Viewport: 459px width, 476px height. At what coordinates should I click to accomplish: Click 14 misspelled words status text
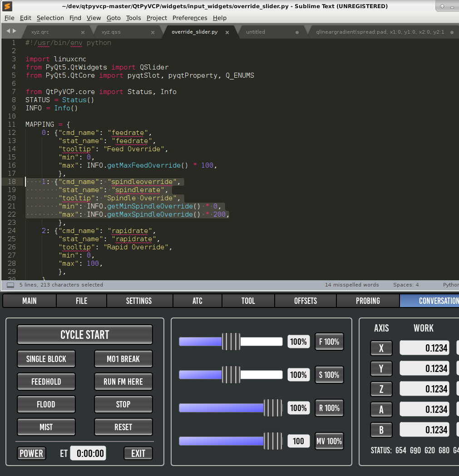[x=352, y=285]
